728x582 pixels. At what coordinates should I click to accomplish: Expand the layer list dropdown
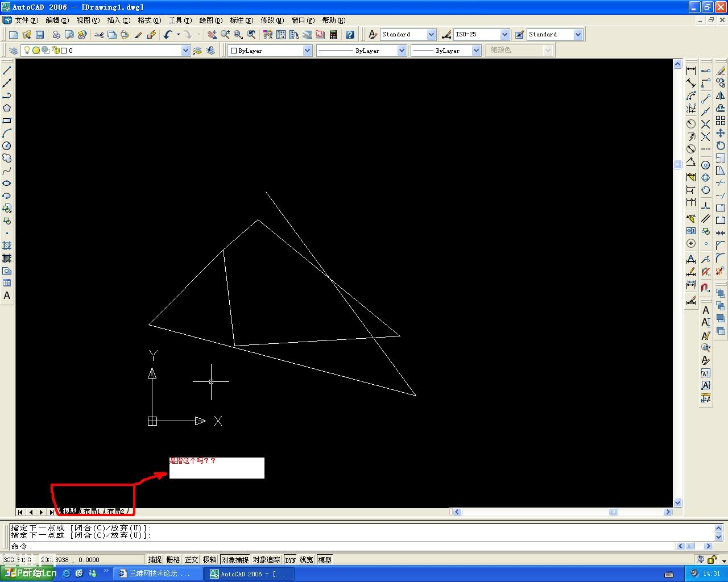(x=185, y=51)
